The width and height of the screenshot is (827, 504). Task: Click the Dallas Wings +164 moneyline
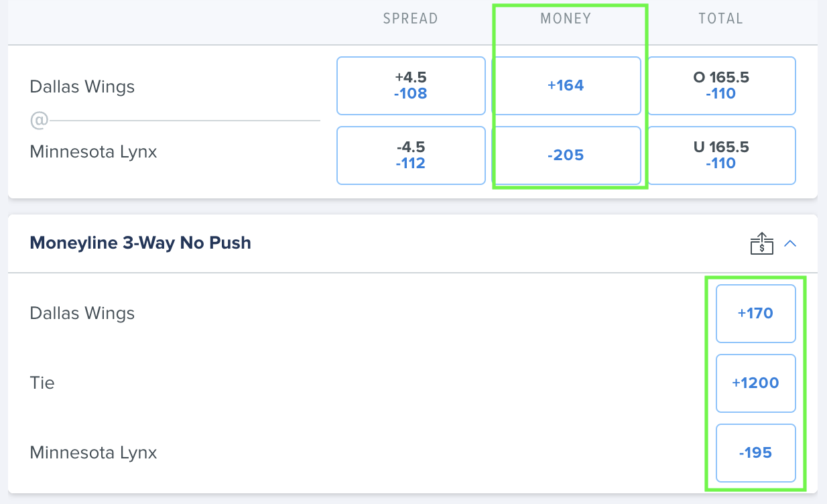click(x=566, y=85)
